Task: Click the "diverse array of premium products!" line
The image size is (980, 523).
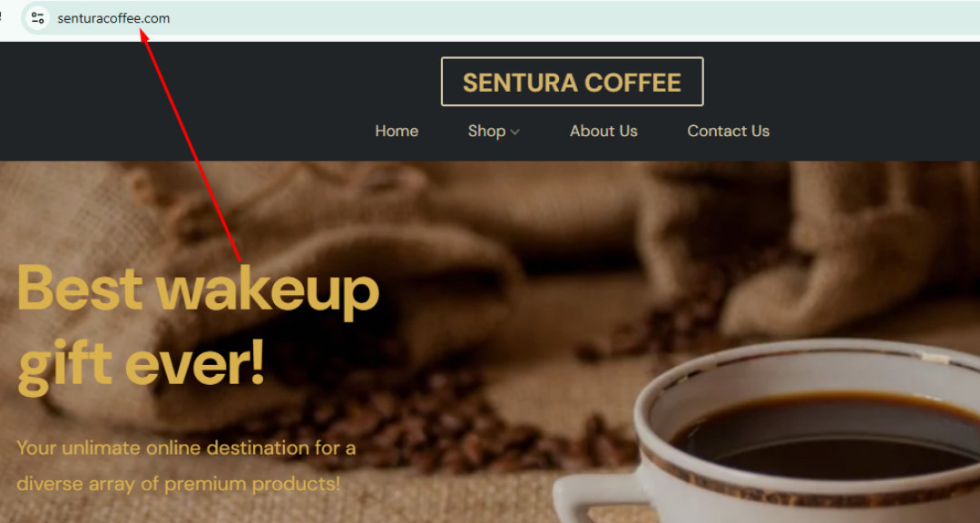Action: [x=179, y=484]
